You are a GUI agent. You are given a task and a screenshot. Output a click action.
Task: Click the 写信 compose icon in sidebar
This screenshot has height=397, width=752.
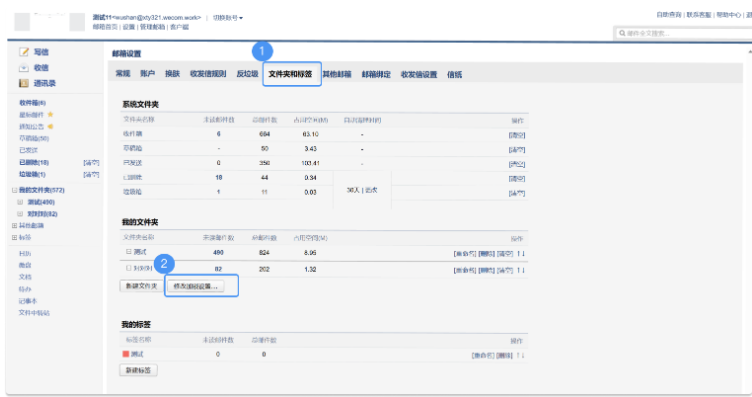(24, 52)
